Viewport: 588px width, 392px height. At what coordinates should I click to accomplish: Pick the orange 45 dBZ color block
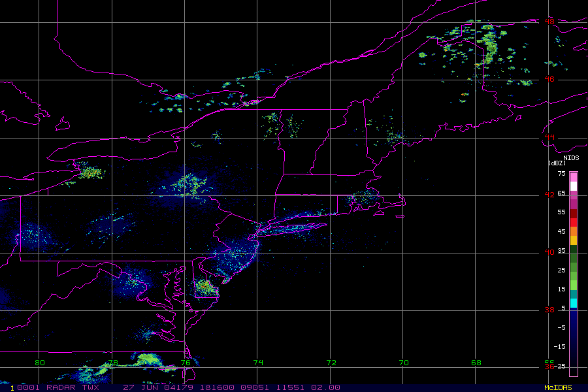pos(574,231)
